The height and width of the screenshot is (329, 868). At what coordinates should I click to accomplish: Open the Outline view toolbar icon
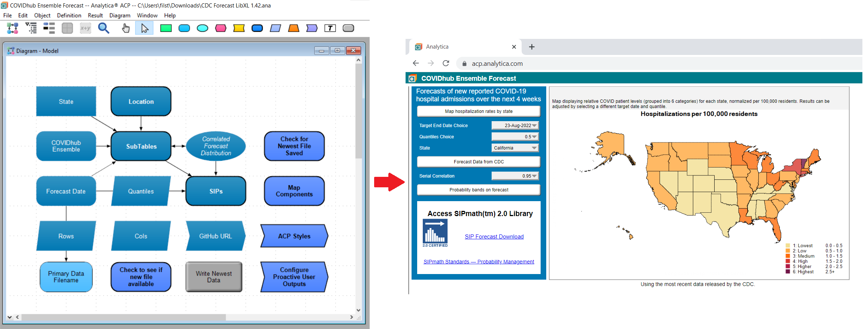[31, 28]
